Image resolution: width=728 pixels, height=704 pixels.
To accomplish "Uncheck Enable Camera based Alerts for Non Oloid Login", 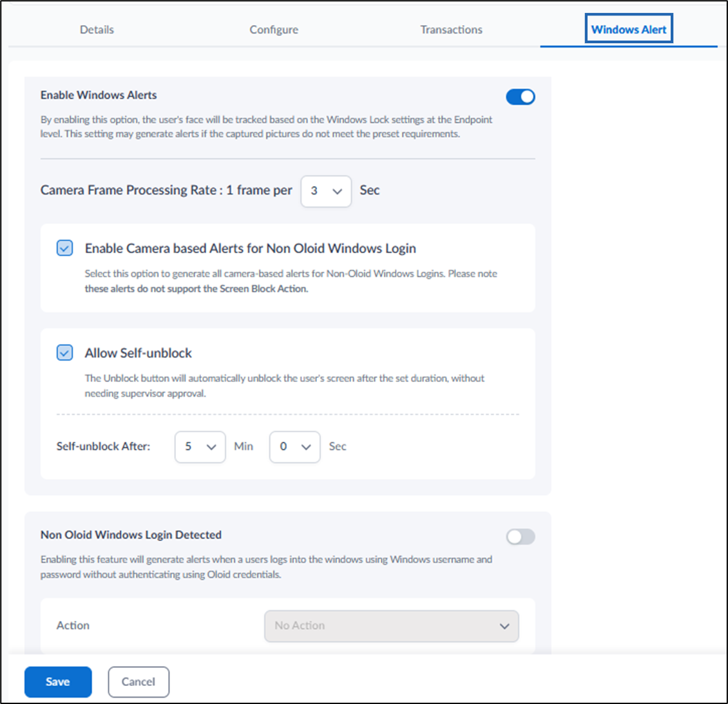I will (x=64, y=248).
